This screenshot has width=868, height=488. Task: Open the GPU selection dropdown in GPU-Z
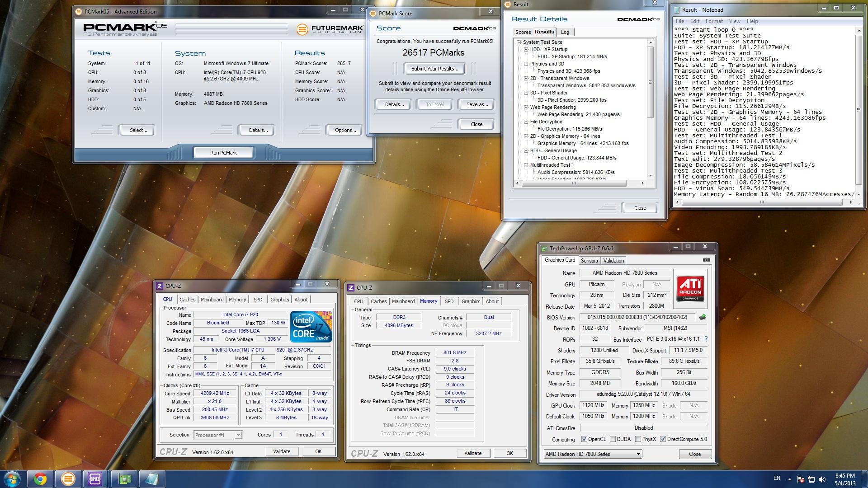[593, 454]
